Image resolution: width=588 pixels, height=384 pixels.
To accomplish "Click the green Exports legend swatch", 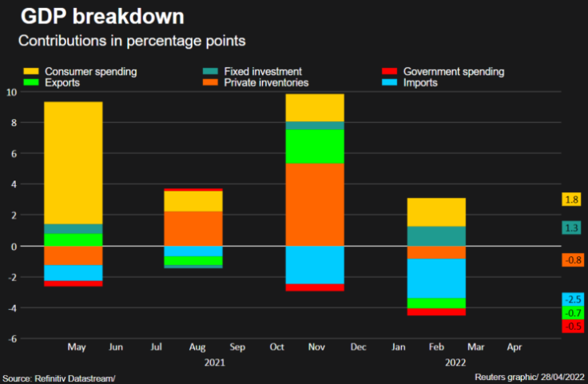I will click(31, 82).
